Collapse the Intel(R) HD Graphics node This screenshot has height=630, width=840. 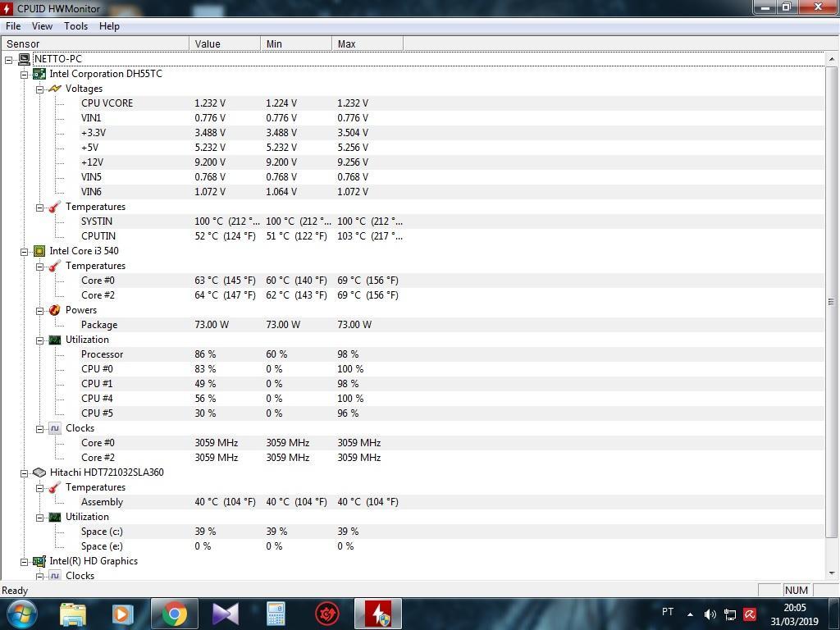pos(24,562)
